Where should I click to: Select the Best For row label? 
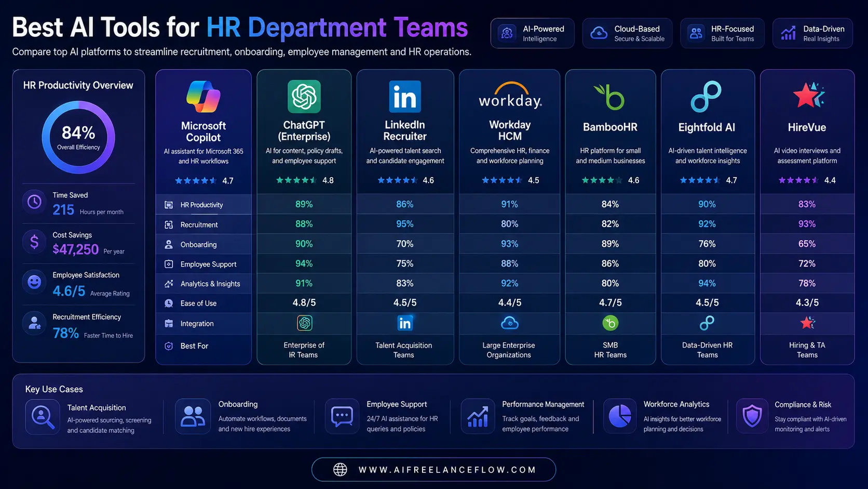pyautogui.click(x=194, y=346)
